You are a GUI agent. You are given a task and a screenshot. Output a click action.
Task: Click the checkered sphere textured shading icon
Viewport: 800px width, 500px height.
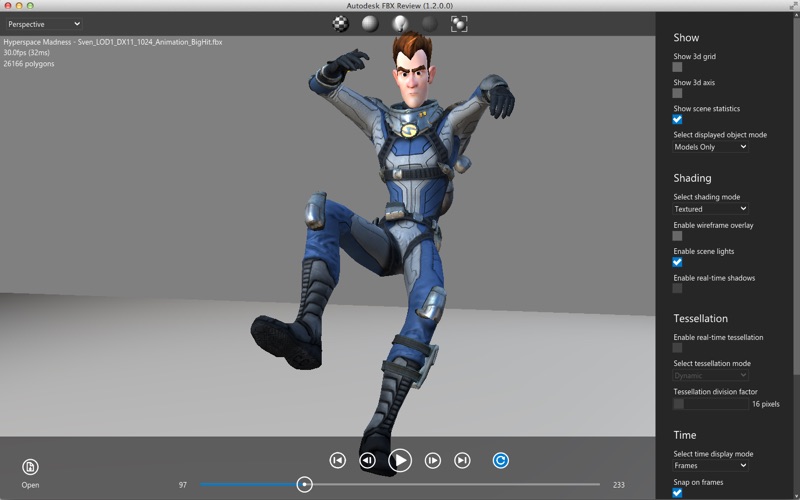[341, 24]
